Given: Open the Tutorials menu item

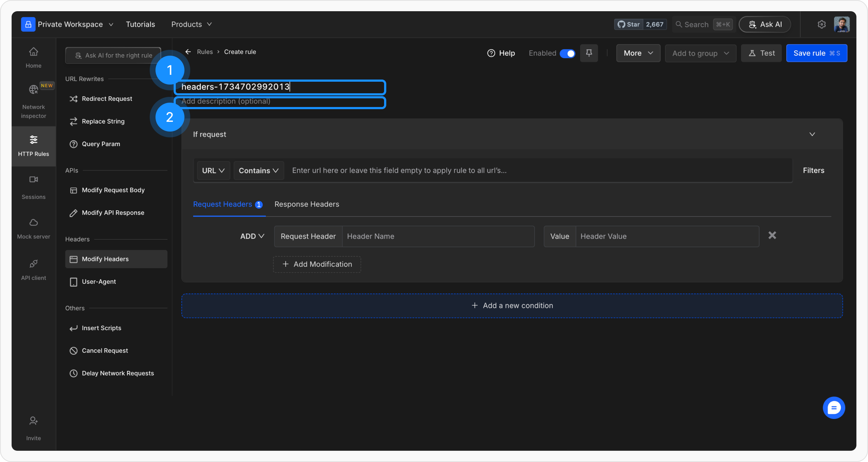Looking at the screenshot, I should pyautogui.click(x=140, y=24).
